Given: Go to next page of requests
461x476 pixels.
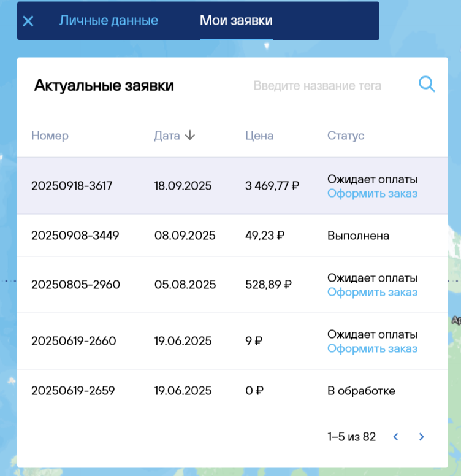Looking at the screenshot, I should coord(421,437).
